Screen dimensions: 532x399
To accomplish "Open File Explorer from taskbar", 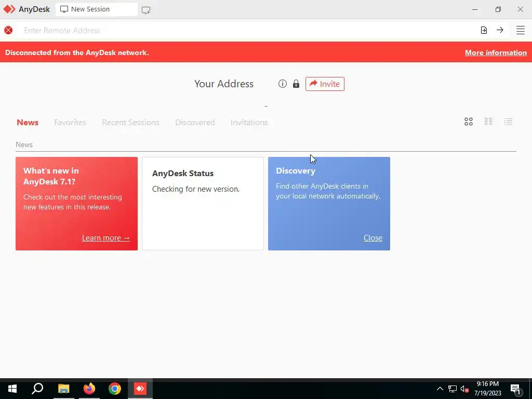I will coord(63,389).
